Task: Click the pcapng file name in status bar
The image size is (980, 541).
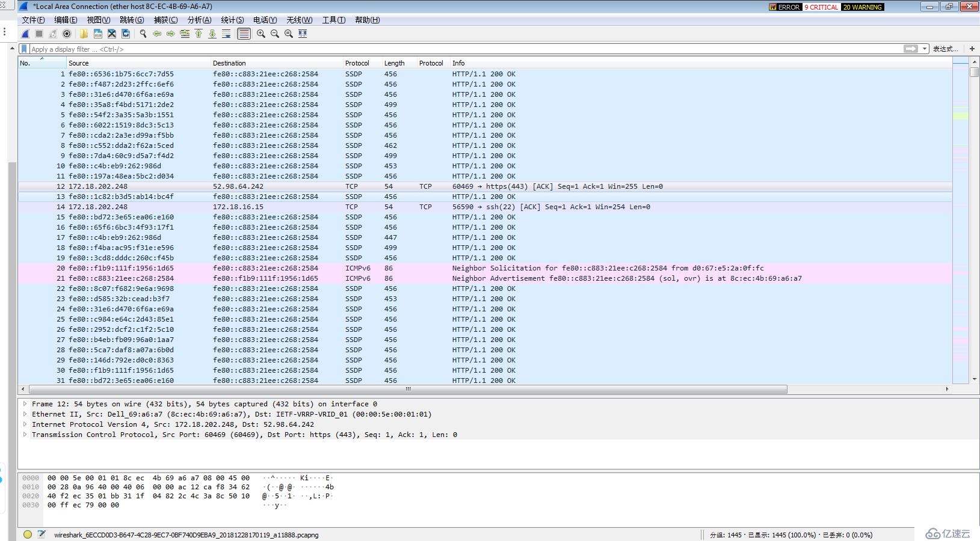Action: coord(186,535)
